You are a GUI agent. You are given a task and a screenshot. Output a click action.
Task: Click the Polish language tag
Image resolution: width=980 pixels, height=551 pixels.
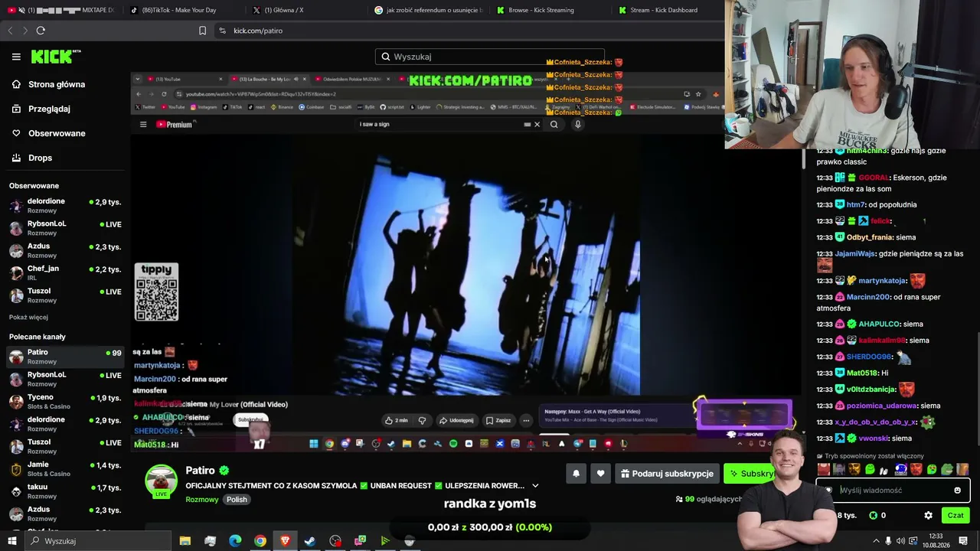(237, 500)
